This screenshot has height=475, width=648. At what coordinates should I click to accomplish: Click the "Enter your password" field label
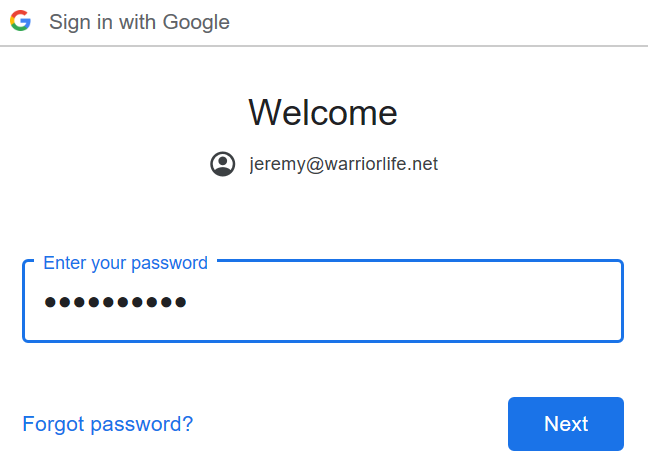pyautogui.click(x=125, y=263)
